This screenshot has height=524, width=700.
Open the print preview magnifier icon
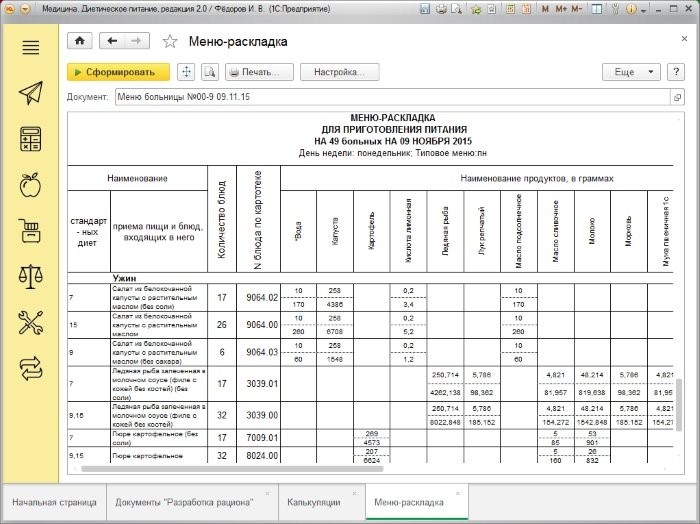pyautogui.click(x=210, y=72)
